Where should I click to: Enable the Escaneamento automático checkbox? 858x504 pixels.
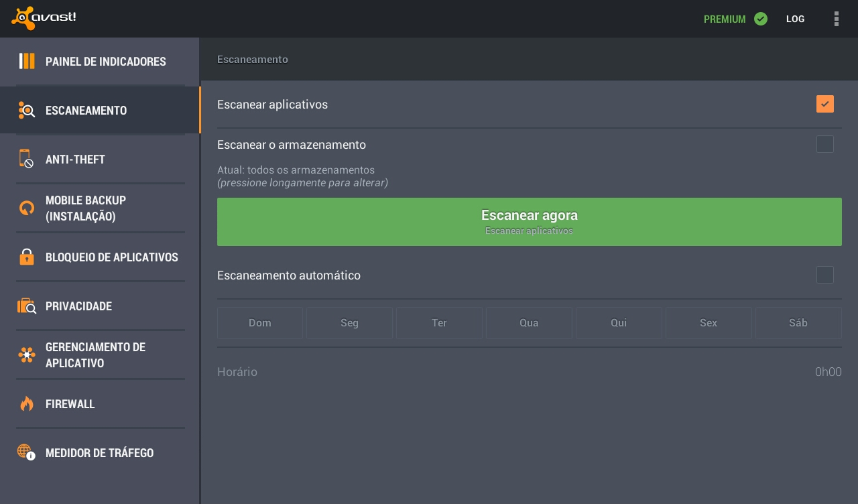point(825,275)
